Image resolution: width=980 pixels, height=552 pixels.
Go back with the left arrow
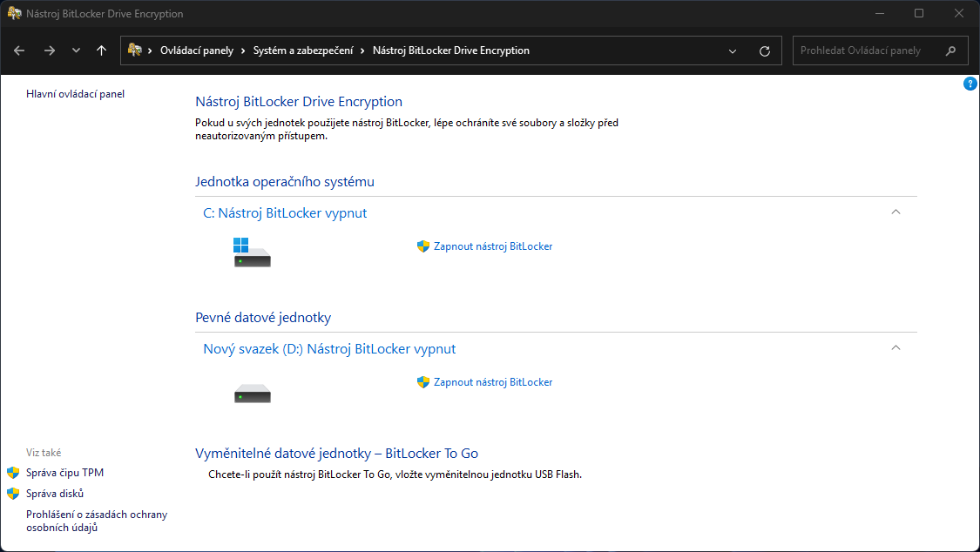coord(19,50)
